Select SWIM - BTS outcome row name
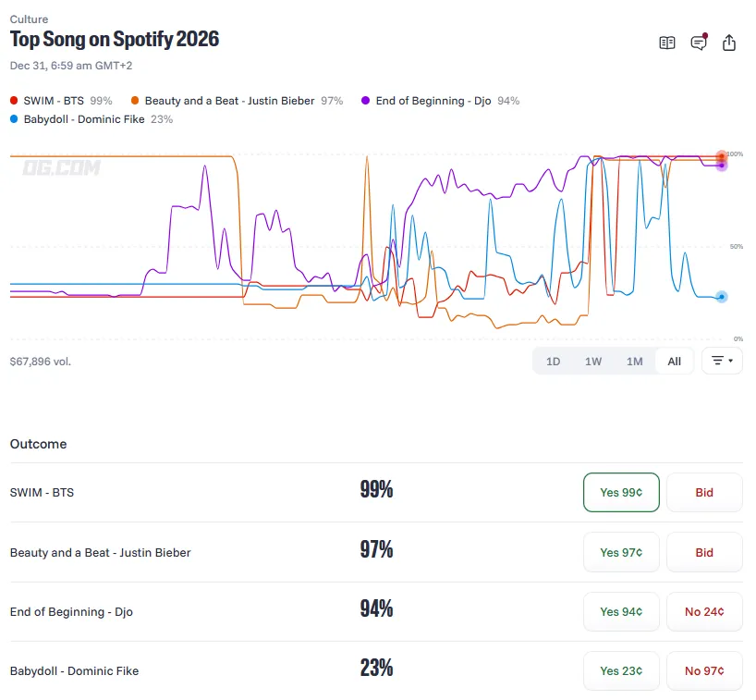756x700 pixels. pos(42,493)
